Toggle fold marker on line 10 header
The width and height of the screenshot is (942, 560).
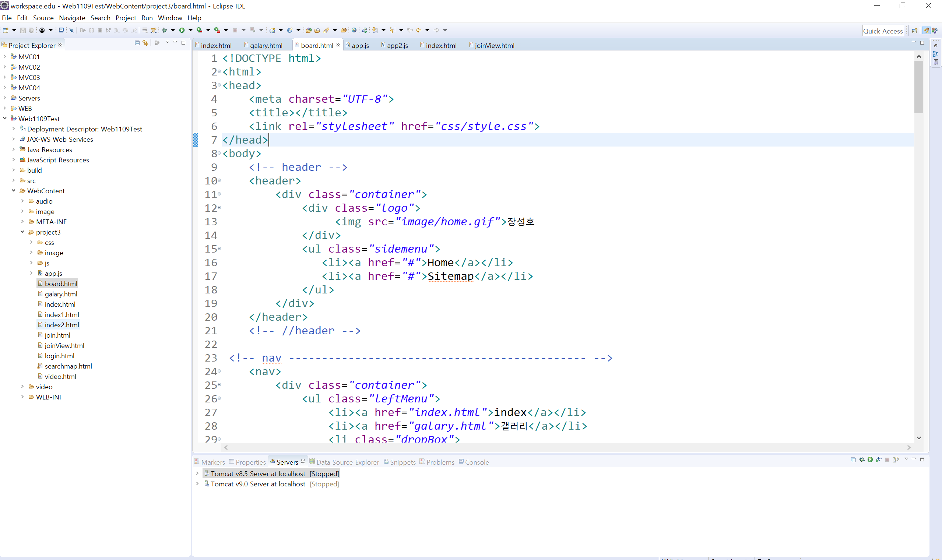pyautogui.click(x=219, y=181)
